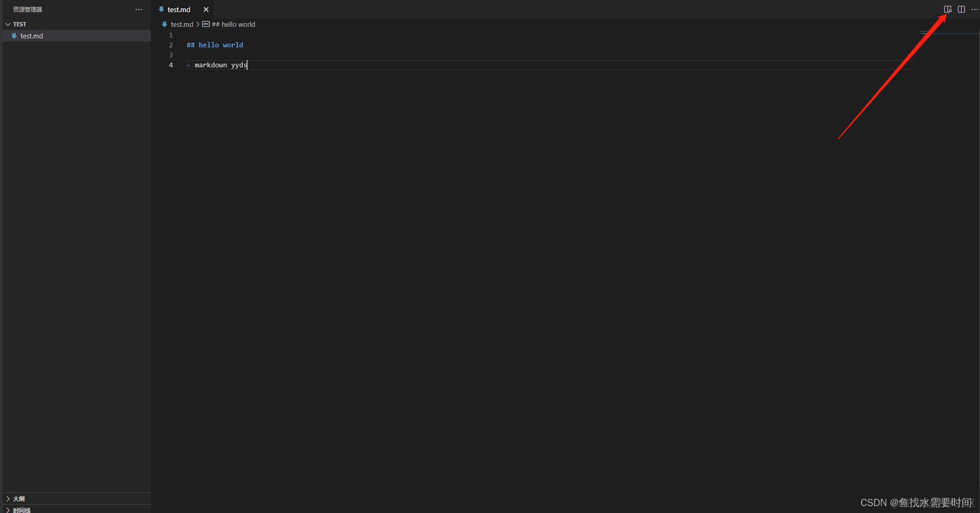Image resolution: width=980 pixels, height=513 pixels.
Task: Collapse the TEST folder section
Action: 77,24
